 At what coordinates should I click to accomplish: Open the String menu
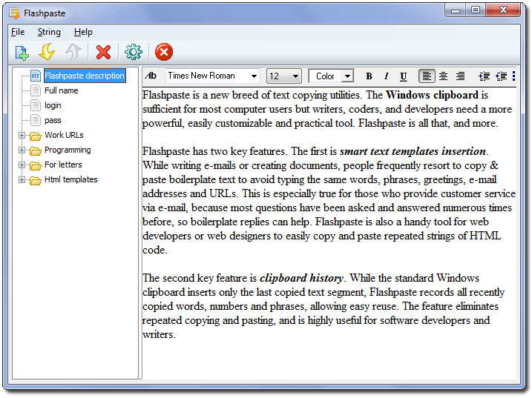49,32
